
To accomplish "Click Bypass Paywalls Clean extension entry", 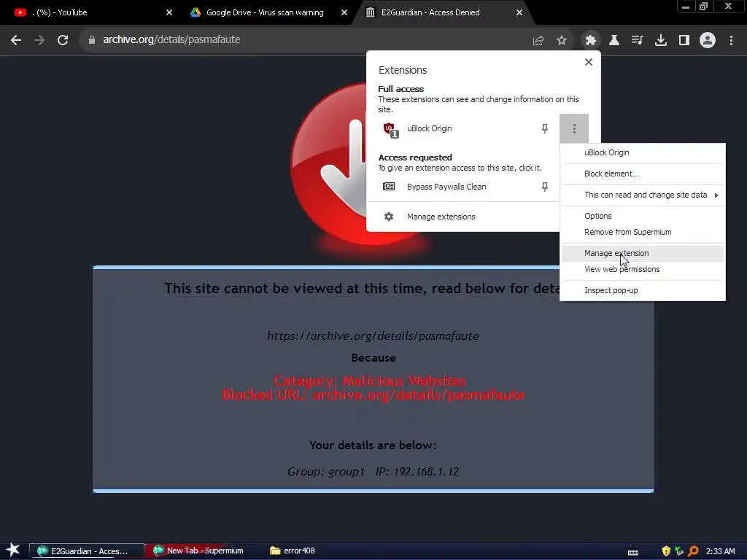I will pyautogui.click(x=446, y=187).
